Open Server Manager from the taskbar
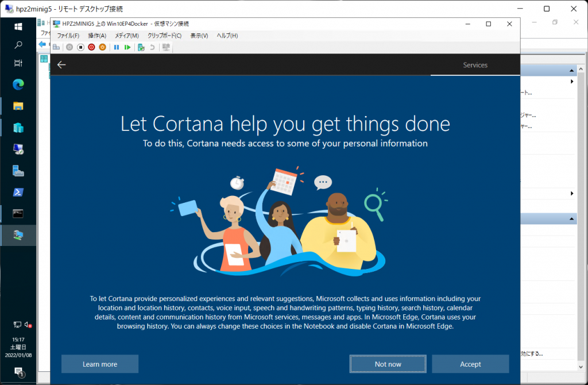The image size is (588, 385). pos(18,171)
